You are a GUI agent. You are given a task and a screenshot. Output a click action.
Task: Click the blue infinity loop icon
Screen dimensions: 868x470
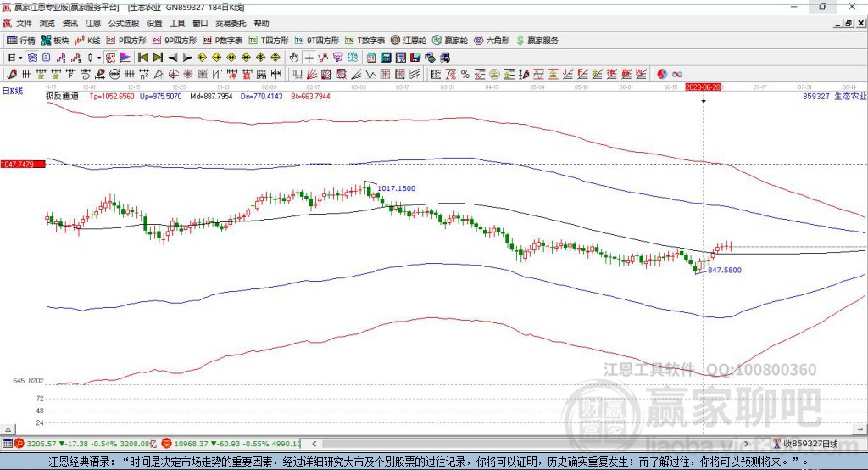(x=676, y=75)
